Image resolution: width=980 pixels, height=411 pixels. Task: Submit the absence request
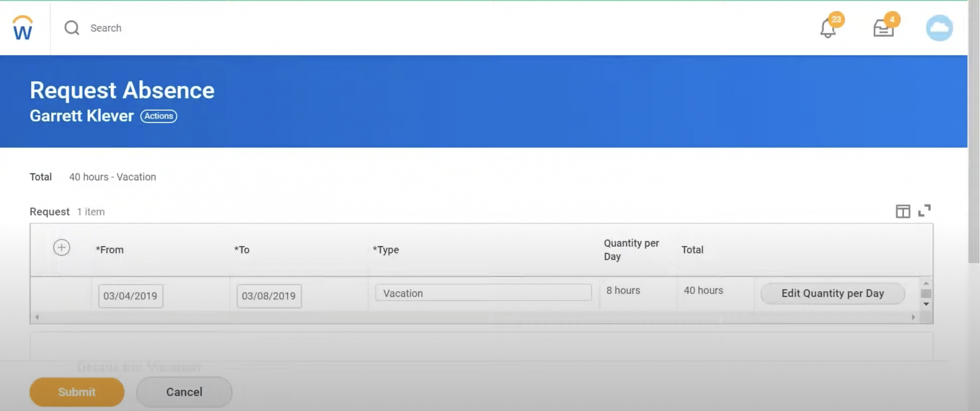coord(77,392)
